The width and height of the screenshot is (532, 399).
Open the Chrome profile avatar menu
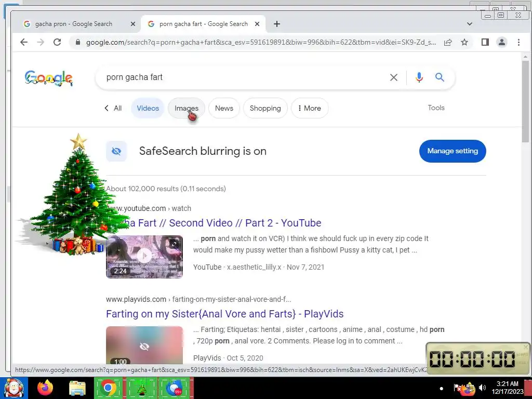coord(502,42)
